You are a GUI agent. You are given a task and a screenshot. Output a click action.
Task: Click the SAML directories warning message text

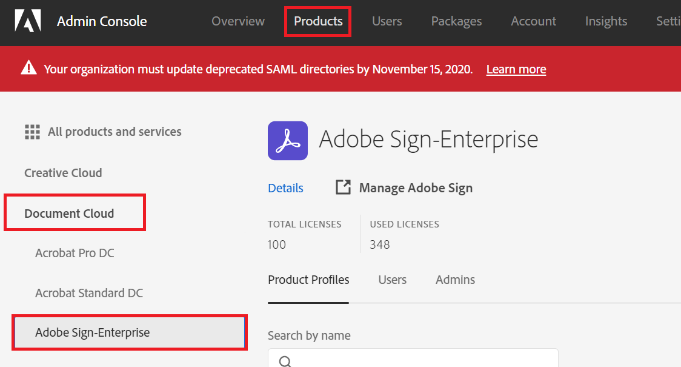[258, 69]
